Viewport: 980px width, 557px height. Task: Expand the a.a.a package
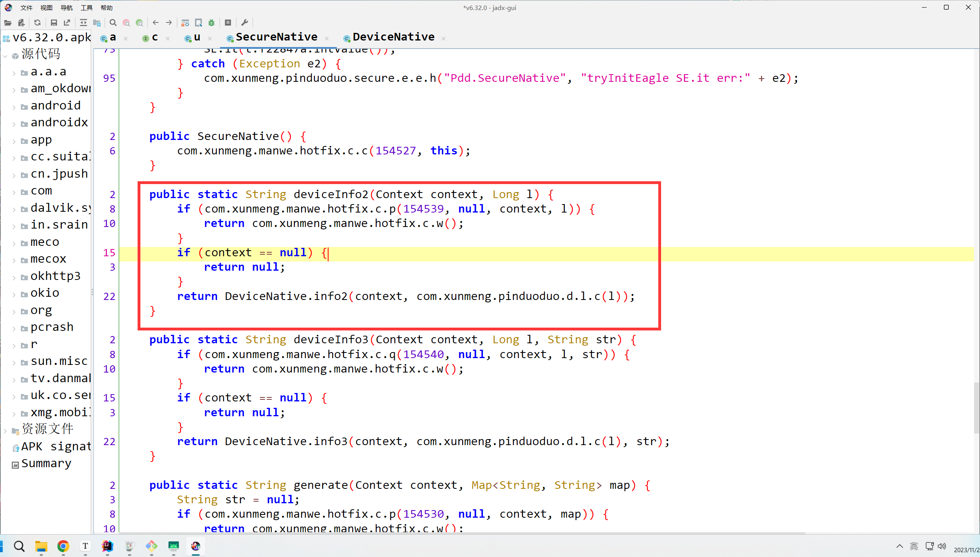click(x=14, y=73)
